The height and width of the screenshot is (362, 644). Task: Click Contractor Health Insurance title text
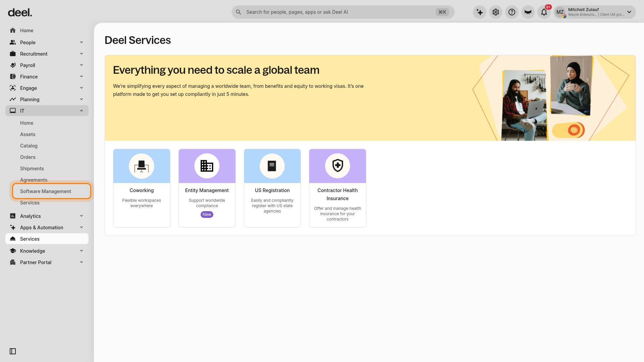337,194
